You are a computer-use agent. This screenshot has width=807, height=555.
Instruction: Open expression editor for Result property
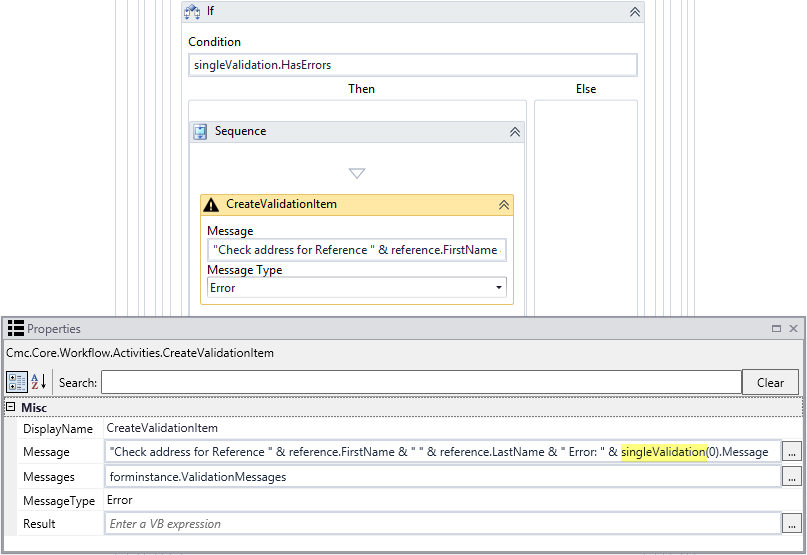tap(792, 524)
